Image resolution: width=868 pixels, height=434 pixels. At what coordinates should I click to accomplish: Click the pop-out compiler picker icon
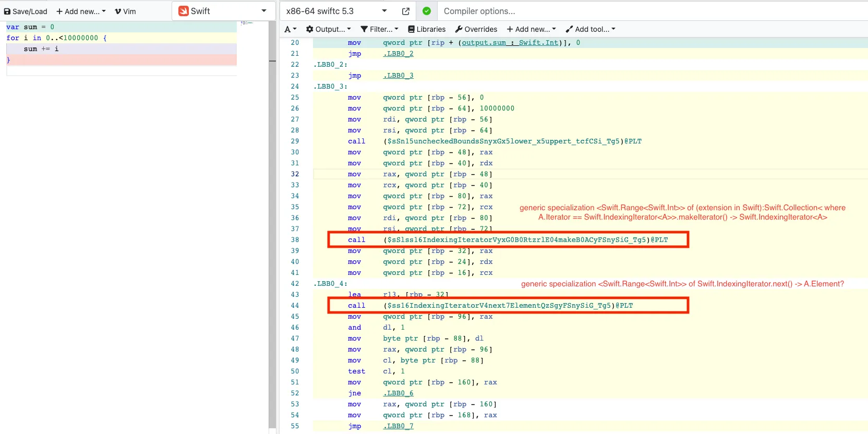[x=406, y=11]
